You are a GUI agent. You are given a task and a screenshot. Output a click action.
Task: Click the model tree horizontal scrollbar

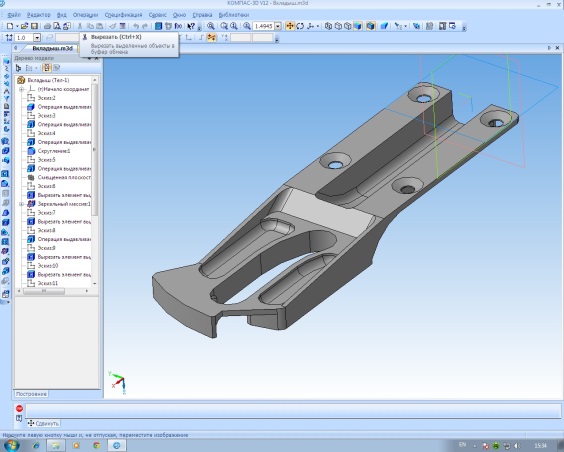point(44,291)
